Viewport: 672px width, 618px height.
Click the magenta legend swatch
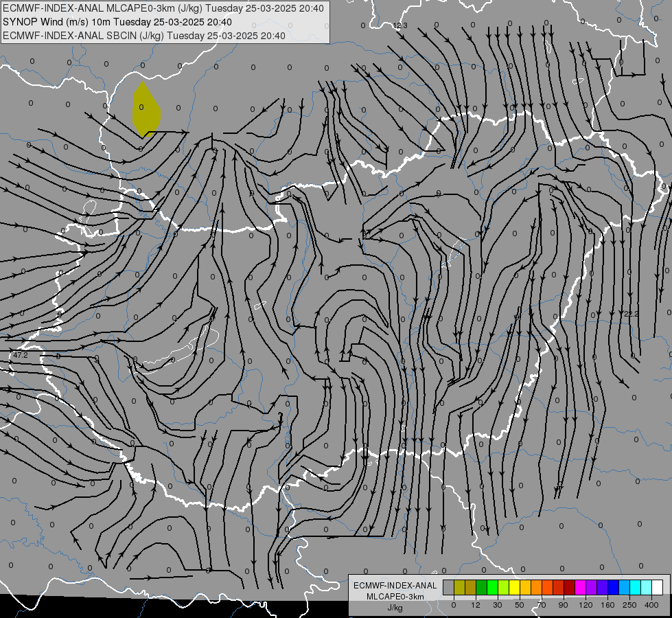click(580, 587)
